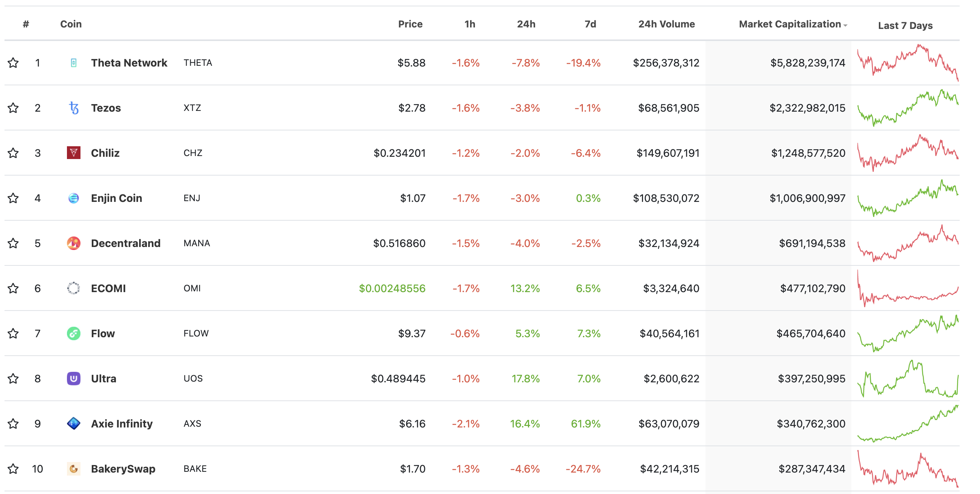
Task: Sort by Market Capitalization dropdown arrow
Action: click(845, 26)
